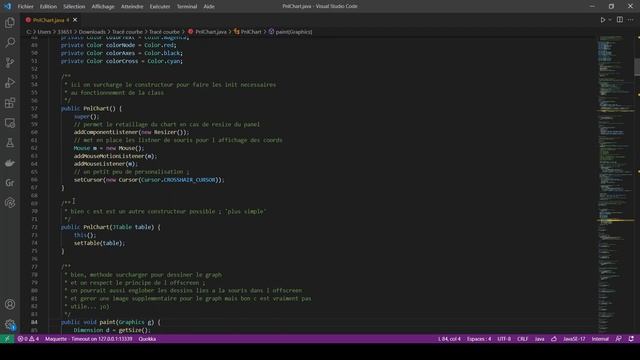Open the Docker view in activity bar
The height and width of the screenshot is (360, 640).
click(x=10, y=163)
